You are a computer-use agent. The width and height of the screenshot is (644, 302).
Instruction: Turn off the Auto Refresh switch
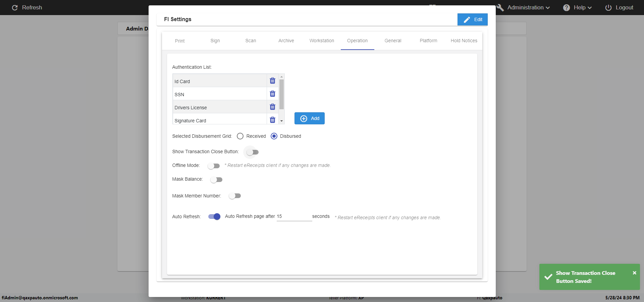click(x=214, y=217)
